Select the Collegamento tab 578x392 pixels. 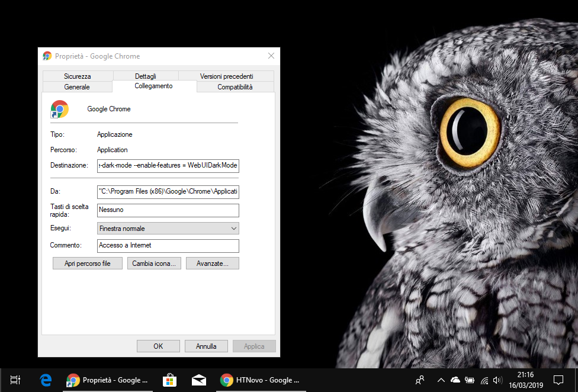(x=154, y=86)
